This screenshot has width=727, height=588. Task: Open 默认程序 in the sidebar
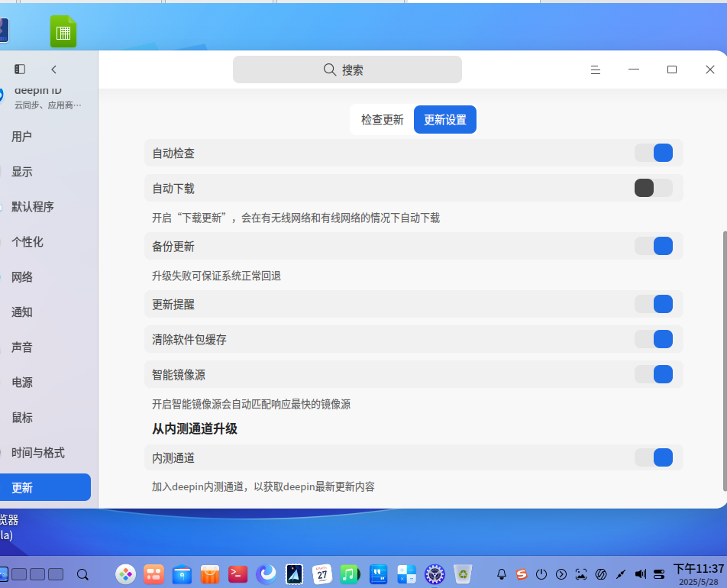[x=46, y=207]
